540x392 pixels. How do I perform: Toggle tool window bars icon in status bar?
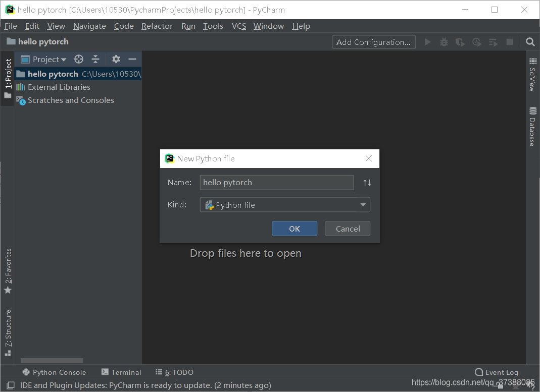(11, 385)
